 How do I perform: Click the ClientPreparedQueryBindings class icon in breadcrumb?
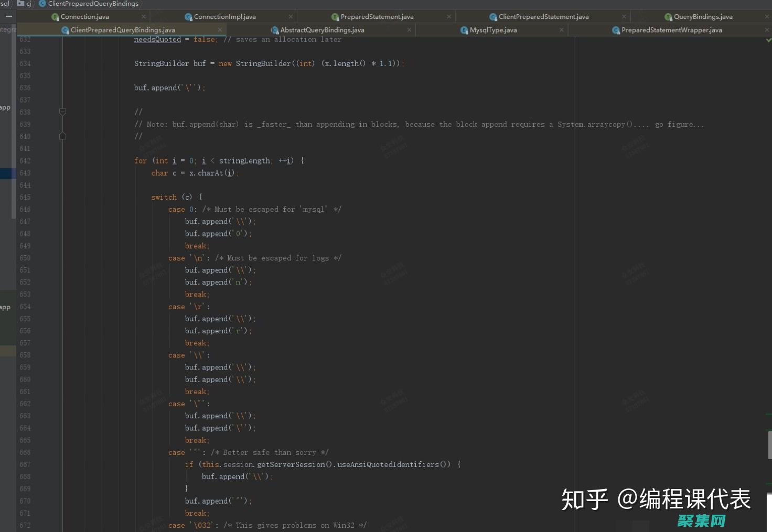point(41,4)
